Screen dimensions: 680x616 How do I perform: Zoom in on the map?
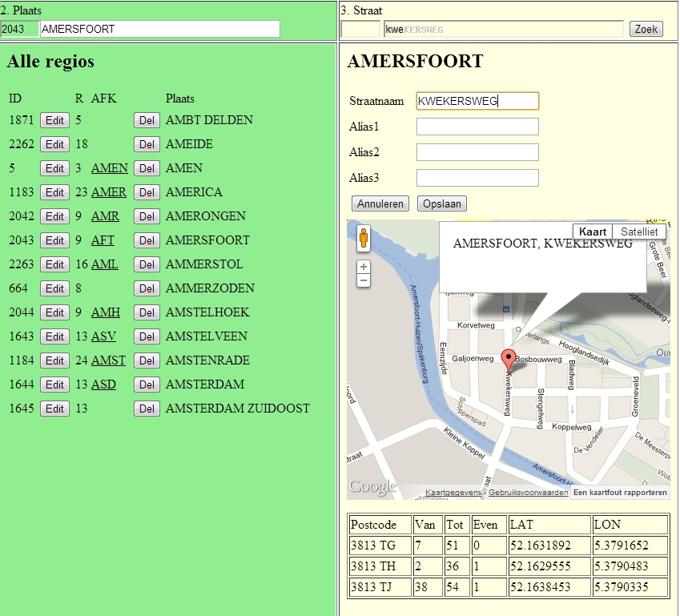point(364,267)
